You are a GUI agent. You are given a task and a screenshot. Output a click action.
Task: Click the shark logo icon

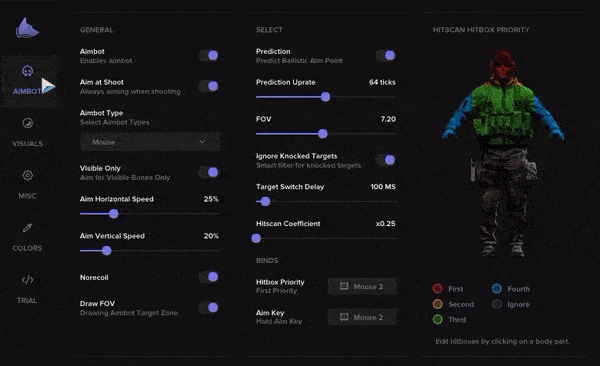coord(27,28)
